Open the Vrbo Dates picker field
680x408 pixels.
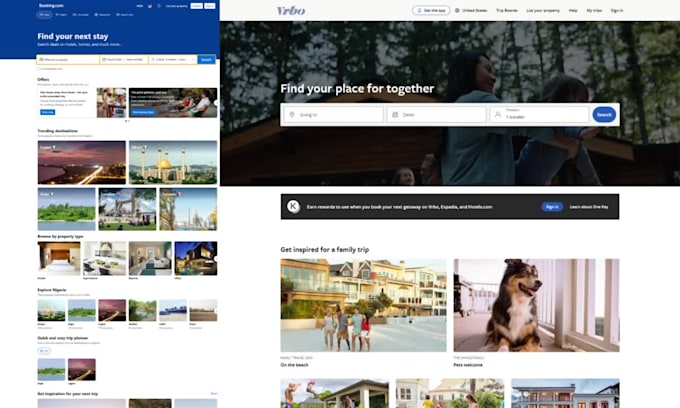click(437, 114)
